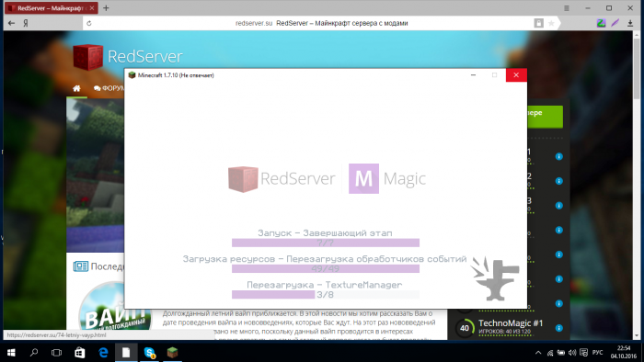Open the ФОРУМ menu item
Image resolution: width=644 pixels, height=362 pixels.
click(x=109, y=88)
